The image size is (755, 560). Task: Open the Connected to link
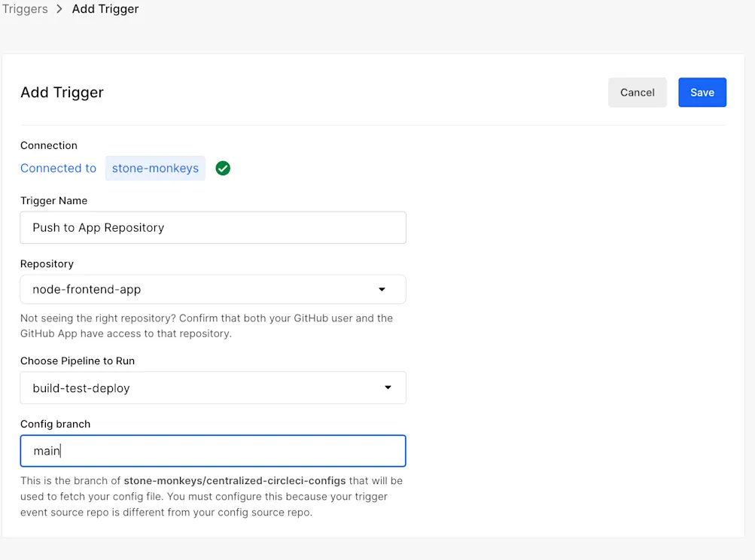58,168
